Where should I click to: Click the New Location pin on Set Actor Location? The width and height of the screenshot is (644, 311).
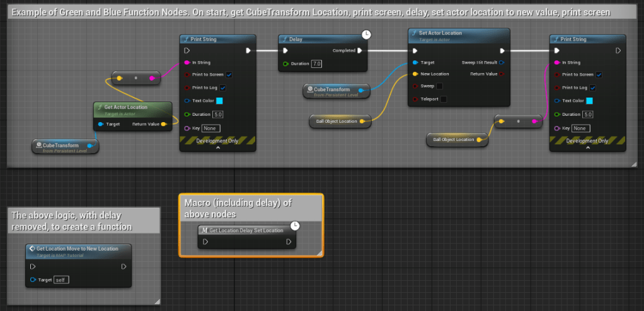pos(415,74)
